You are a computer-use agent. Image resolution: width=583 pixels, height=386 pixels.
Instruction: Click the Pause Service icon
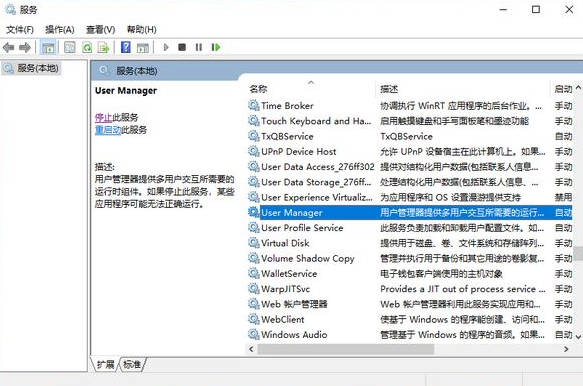click(199, 47)
